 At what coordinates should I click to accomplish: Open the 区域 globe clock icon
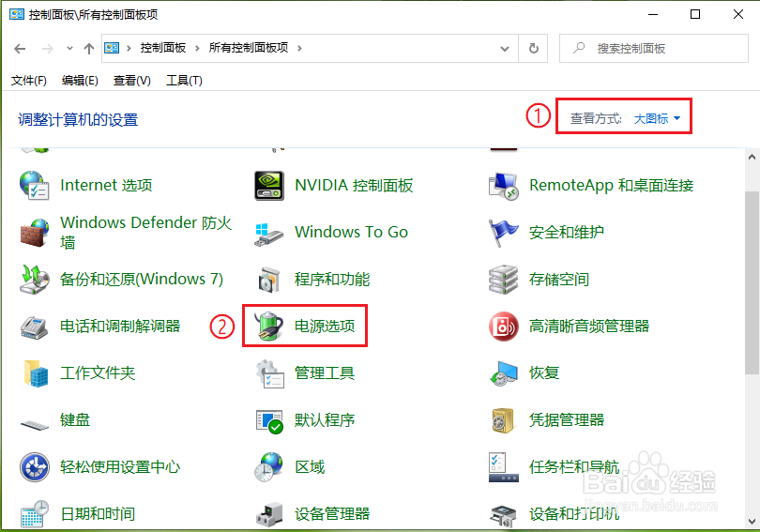click(x=269, y=467)
